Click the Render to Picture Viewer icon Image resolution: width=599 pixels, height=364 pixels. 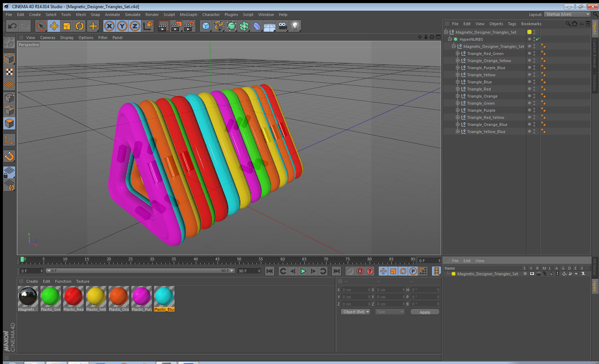pyautogui.click(x=176, y=26)
